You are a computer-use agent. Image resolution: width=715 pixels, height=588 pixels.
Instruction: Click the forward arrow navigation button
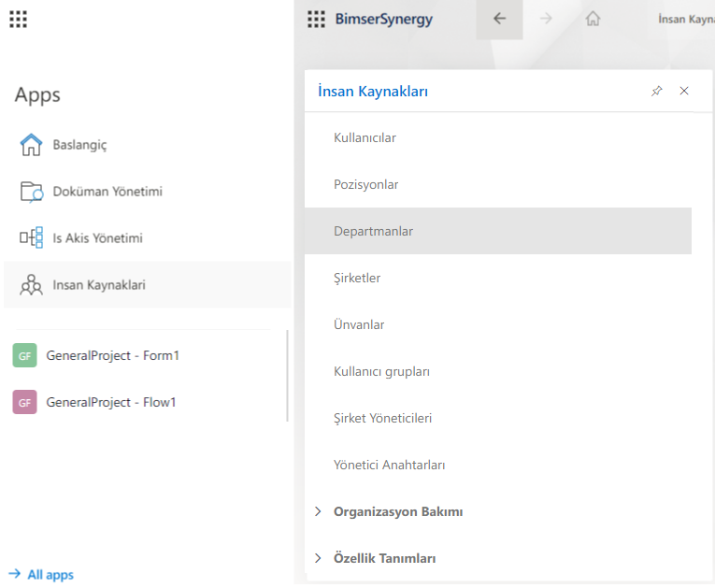[x=546, y=19]
